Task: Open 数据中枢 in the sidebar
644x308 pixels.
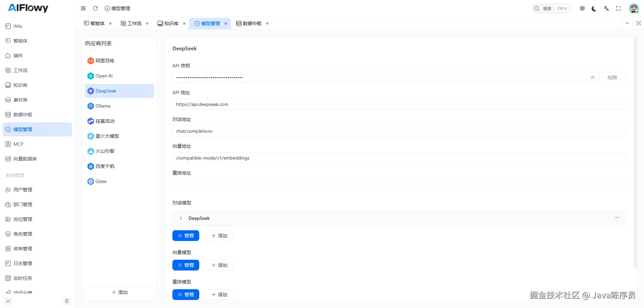Action: click(x=37, y=115)
